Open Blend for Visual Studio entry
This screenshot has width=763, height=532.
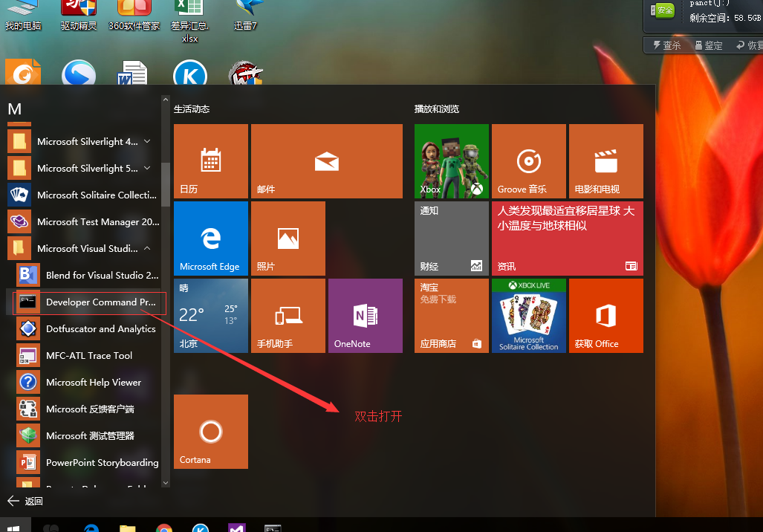[x=88, y=276]
